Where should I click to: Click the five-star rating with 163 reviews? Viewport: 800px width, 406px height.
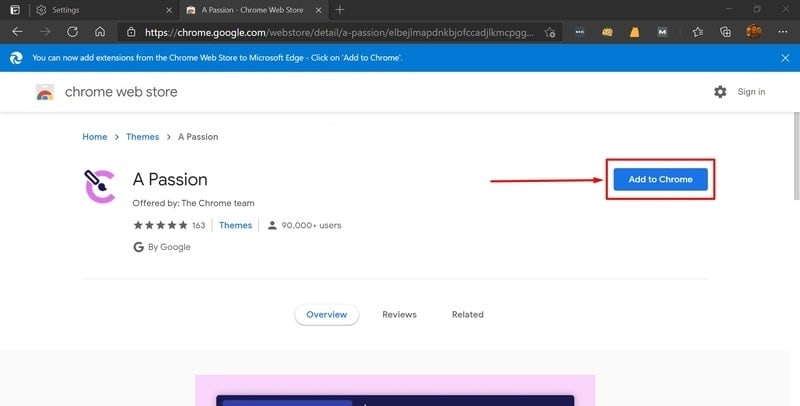point(169,225)
